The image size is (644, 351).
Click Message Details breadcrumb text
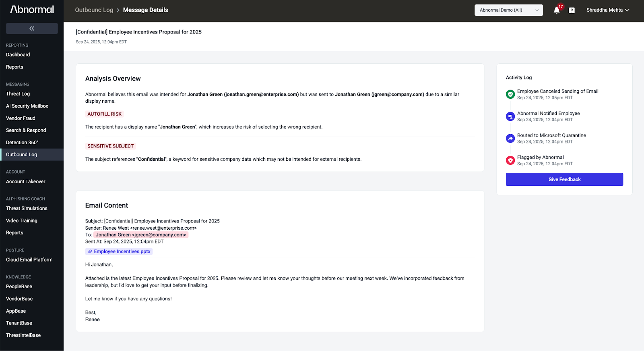[146, 10]
